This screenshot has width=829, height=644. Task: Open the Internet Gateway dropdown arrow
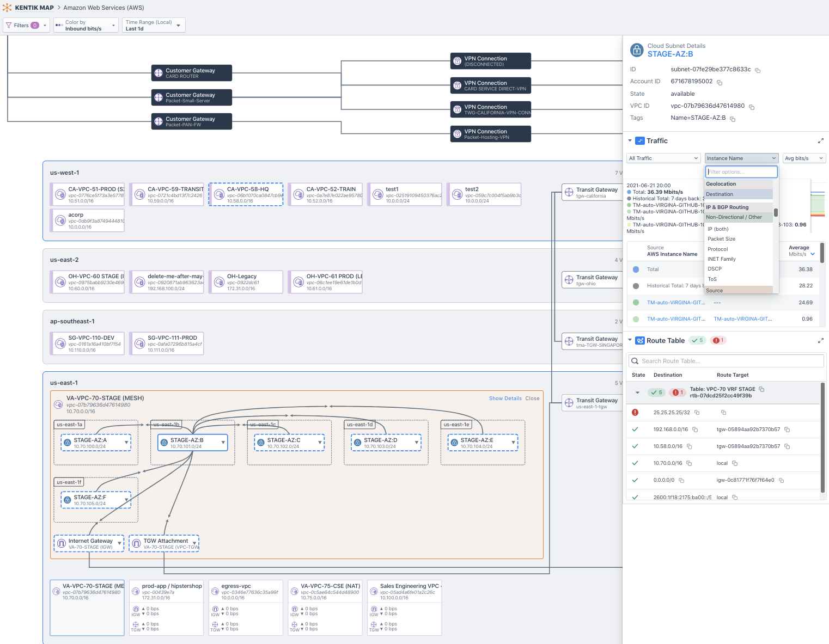pos(120,543)
